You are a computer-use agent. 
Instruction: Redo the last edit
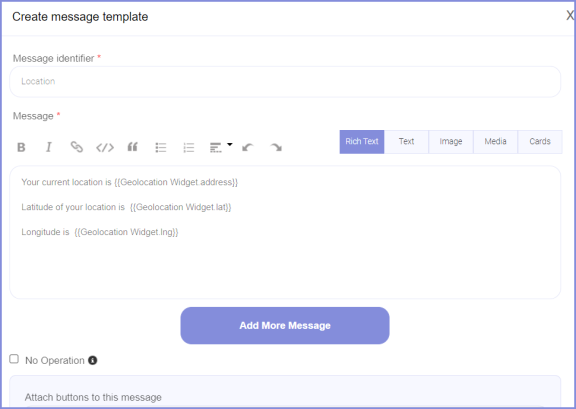coord(276,148)
